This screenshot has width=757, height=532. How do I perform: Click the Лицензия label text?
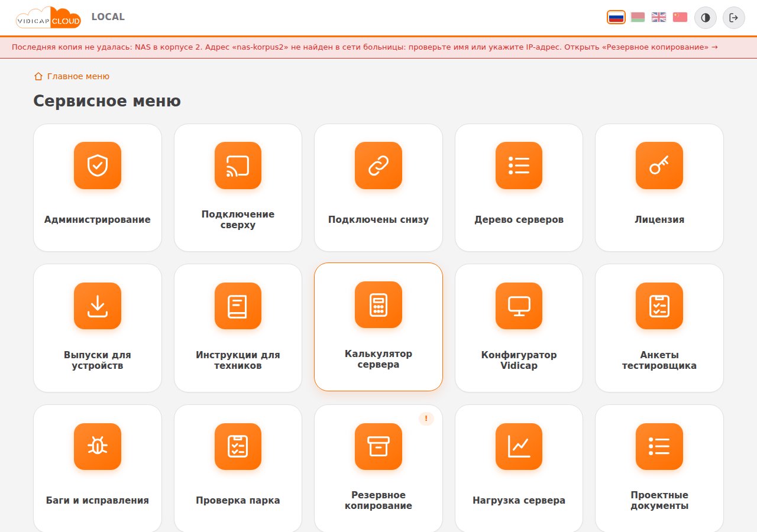click(659, 219)
